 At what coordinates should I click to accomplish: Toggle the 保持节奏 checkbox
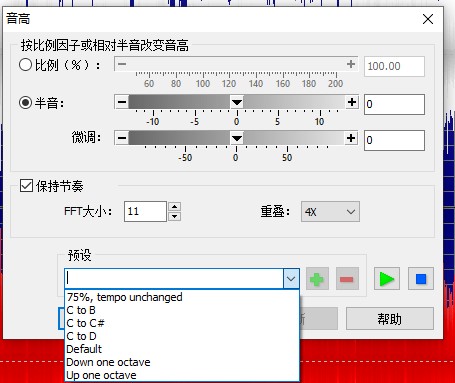pos(26,186)
